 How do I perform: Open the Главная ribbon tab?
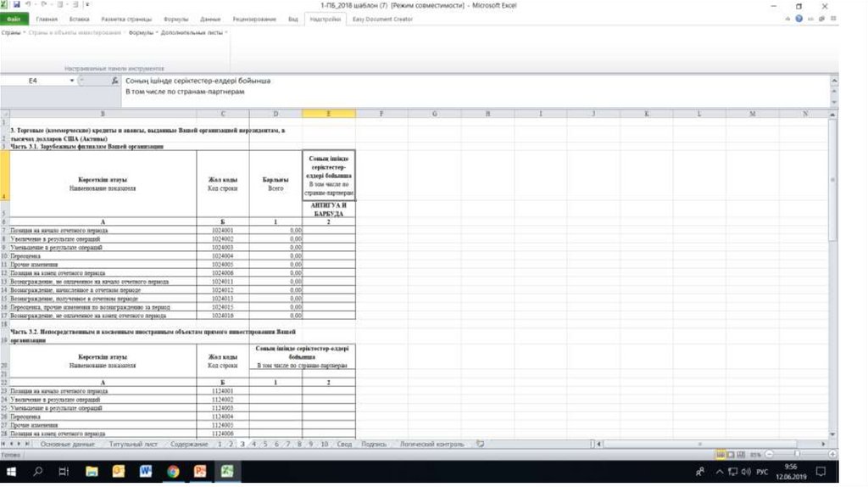pyautogui.click(x=47, y=19)
